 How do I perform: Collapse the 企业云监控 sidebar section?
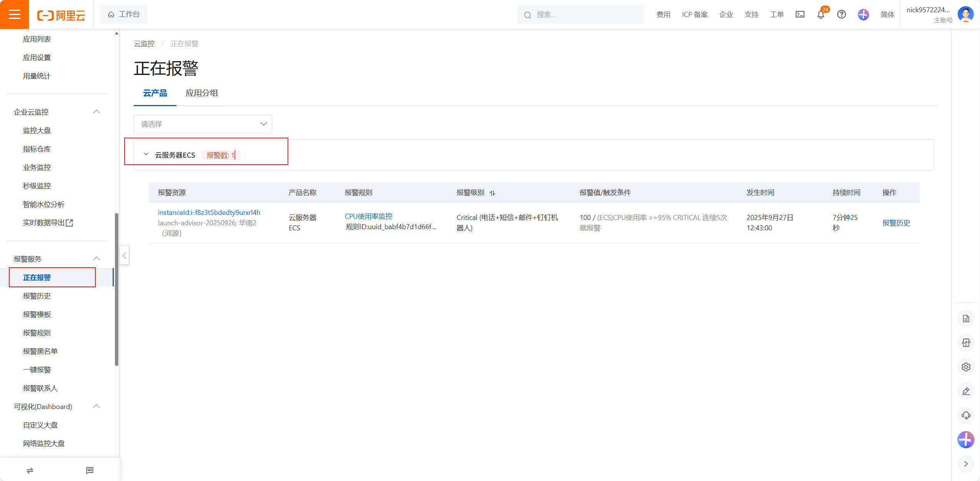pos(97,112)
